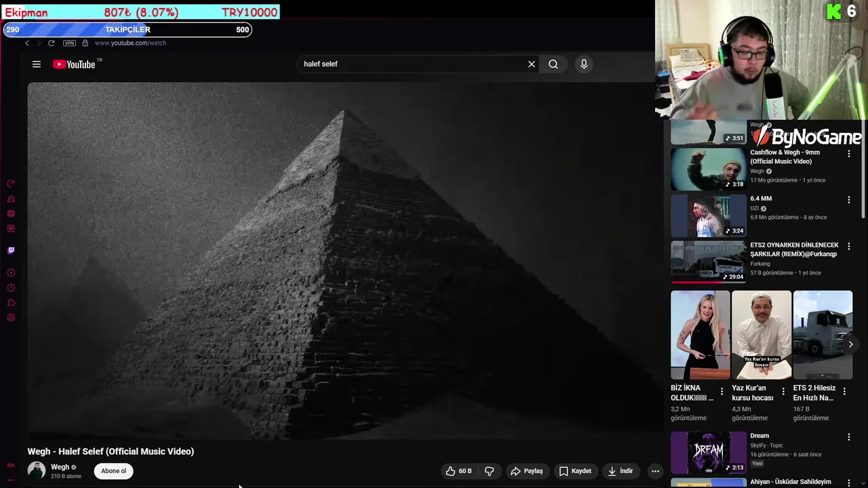Click the green Kick logo on webcam overlay
This screenshot has width=868, height=488.
pos(834,12)
